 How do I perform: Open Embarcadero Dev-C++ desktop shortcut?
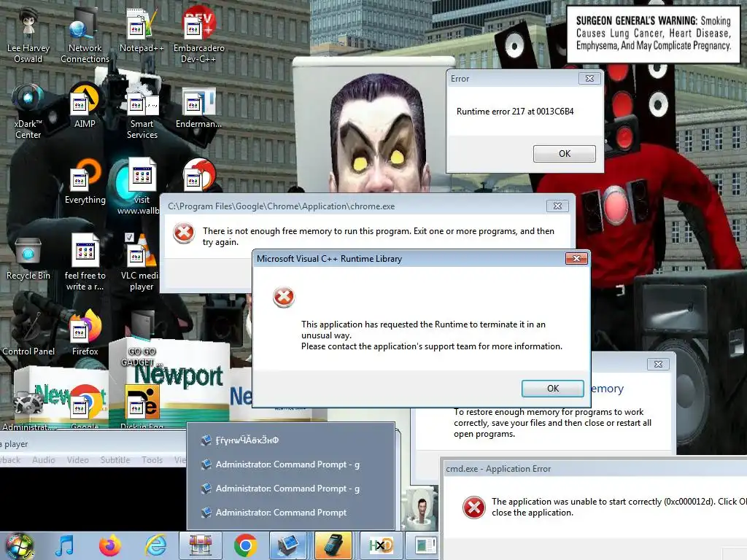(x=198, y=36)
